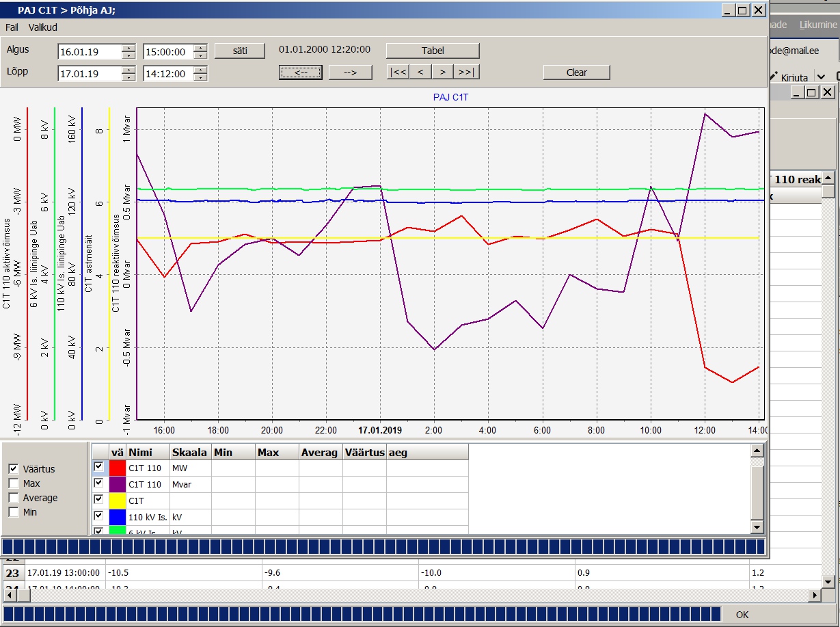Screen dimensions: 840x627
Task: Enable the Max checkbox
Action: tap(13, 483)
